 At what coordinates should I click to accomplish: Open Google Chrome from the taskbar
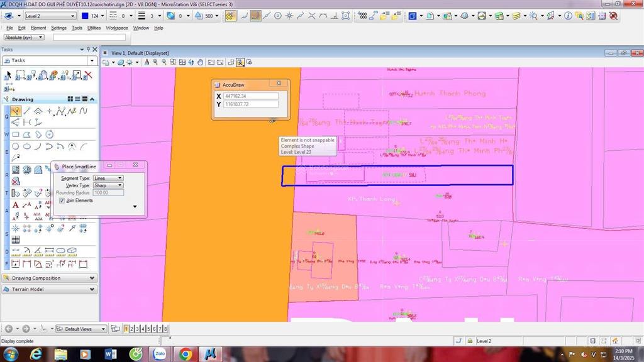click(185, 354)
